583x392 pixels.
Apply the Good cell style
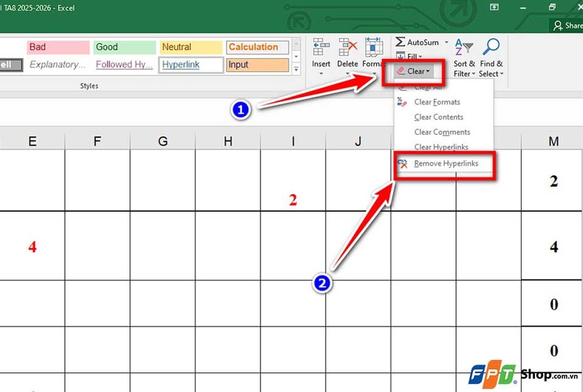(x=125, y=47)
